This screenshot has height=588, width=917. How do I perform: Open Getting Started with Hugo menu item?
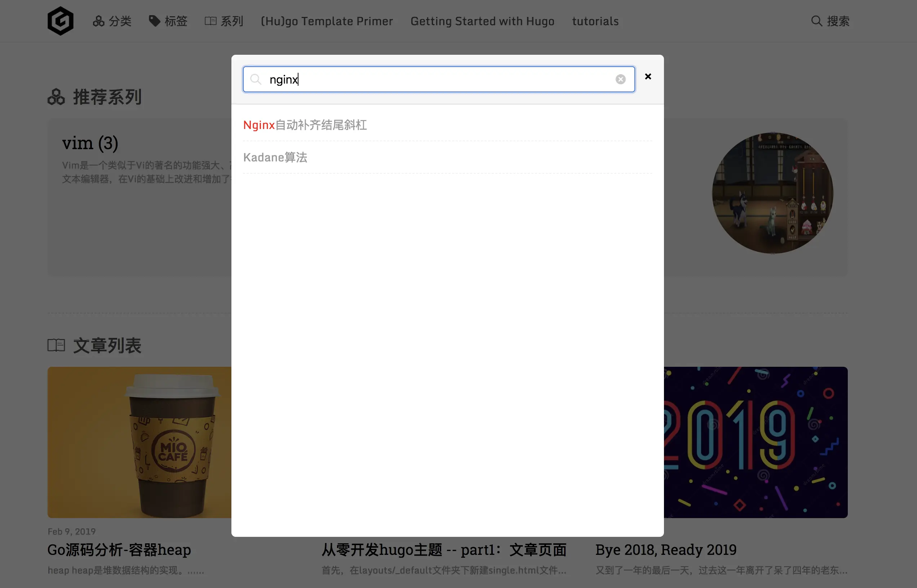coord(482,21)
